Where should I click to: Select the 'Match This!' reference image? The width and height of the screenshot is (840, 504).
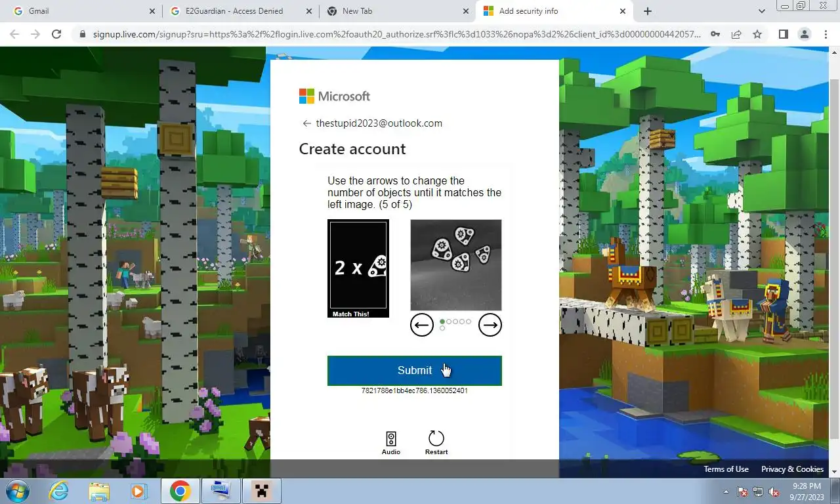click(358, 268)
